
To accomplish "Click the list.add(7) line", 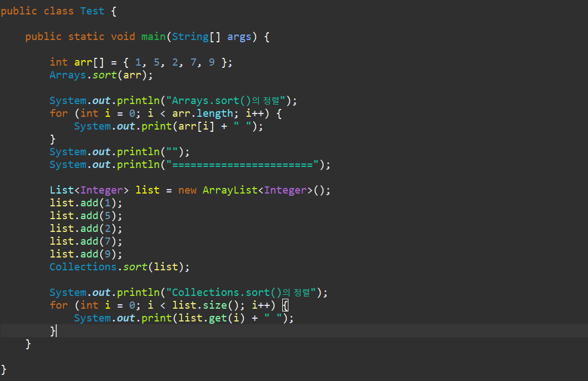I will 86,241.
